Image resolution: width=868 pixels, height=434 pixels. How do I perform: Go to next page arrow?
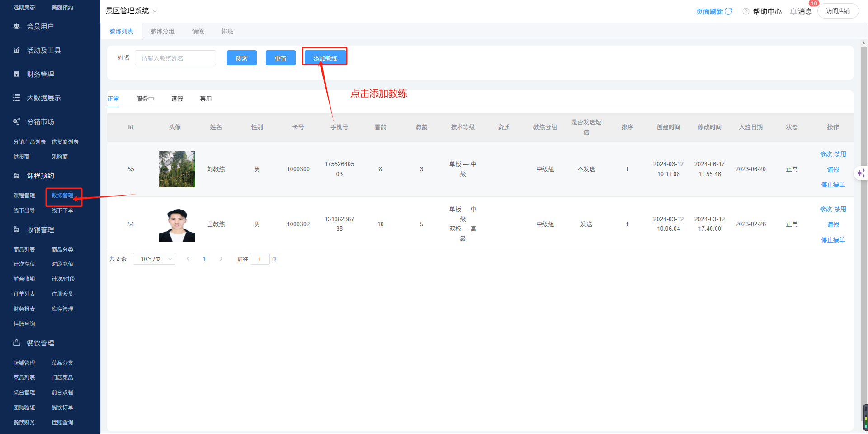point(221,259)
